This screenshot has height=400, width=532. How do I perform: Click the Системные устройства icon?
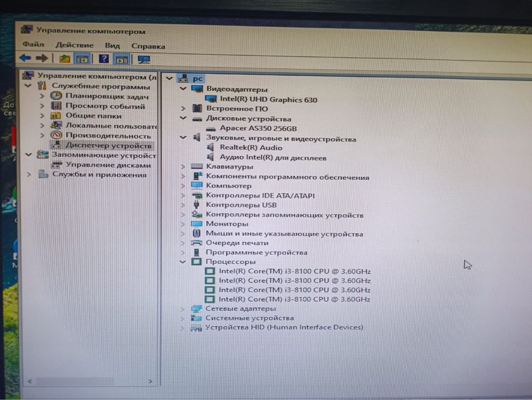[196, 318]
